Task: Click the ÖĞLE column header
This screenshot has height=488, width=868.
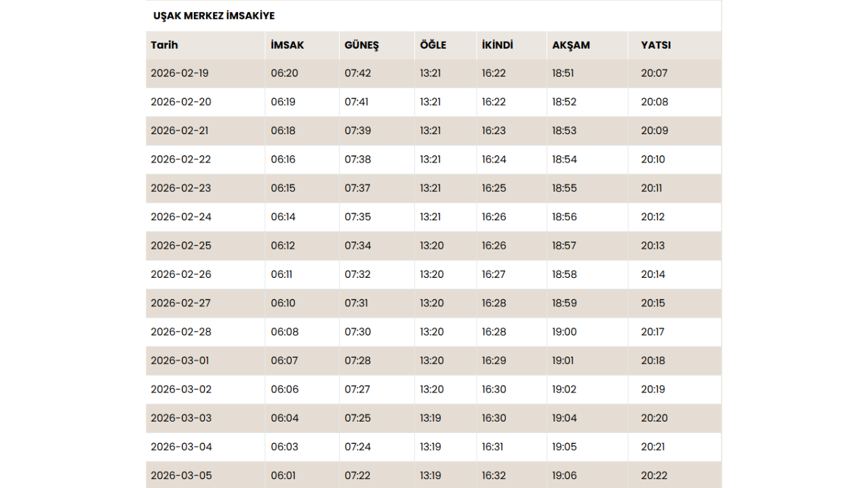Action: (x=433, y=45)
